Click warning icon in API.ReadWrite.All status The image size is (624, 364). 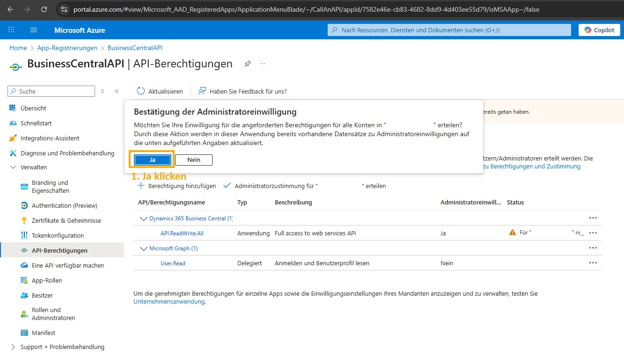[513, 233]
